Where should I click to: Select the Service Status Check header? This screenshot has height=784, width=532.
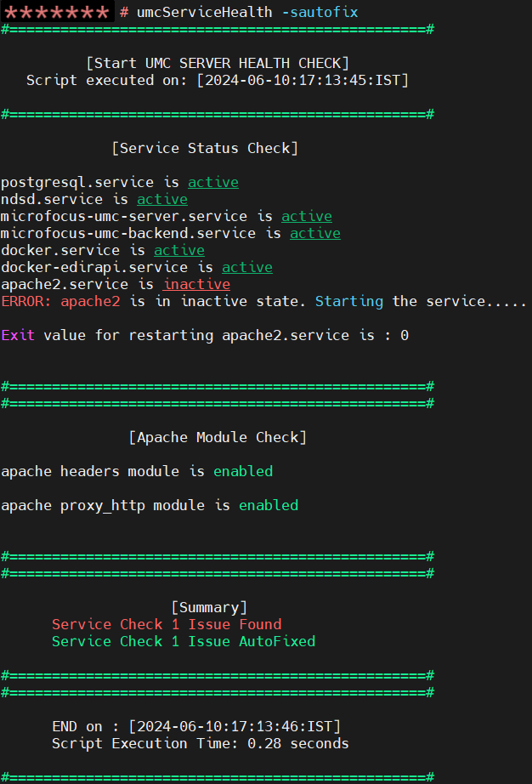(205, 148)
